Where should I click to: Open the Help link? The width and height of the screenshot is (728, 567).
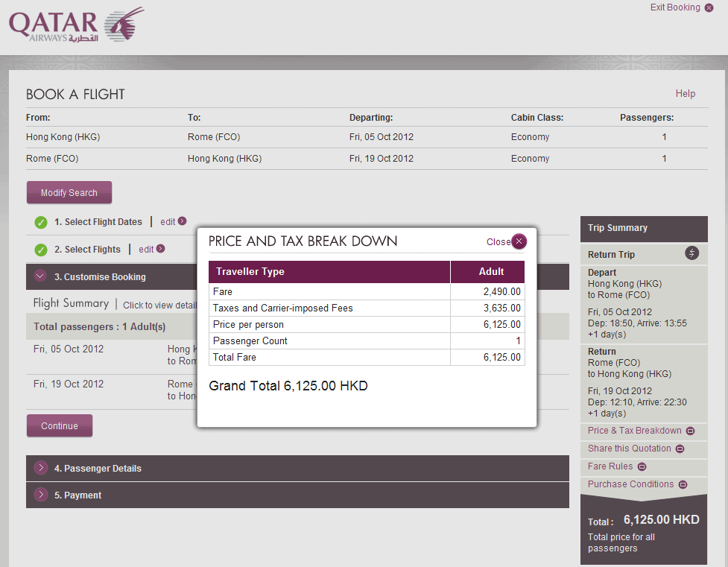click(x=685, y=94)
